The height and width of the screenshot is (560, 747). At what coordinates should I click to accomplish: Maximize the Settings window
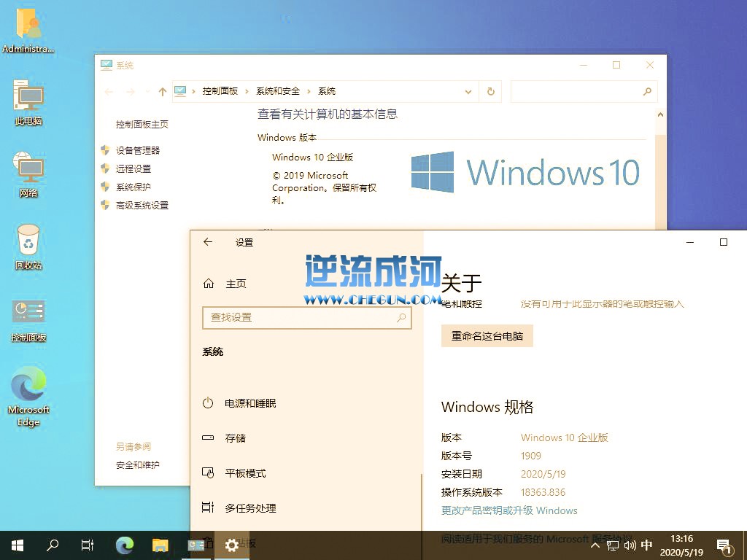click(723, 242)
